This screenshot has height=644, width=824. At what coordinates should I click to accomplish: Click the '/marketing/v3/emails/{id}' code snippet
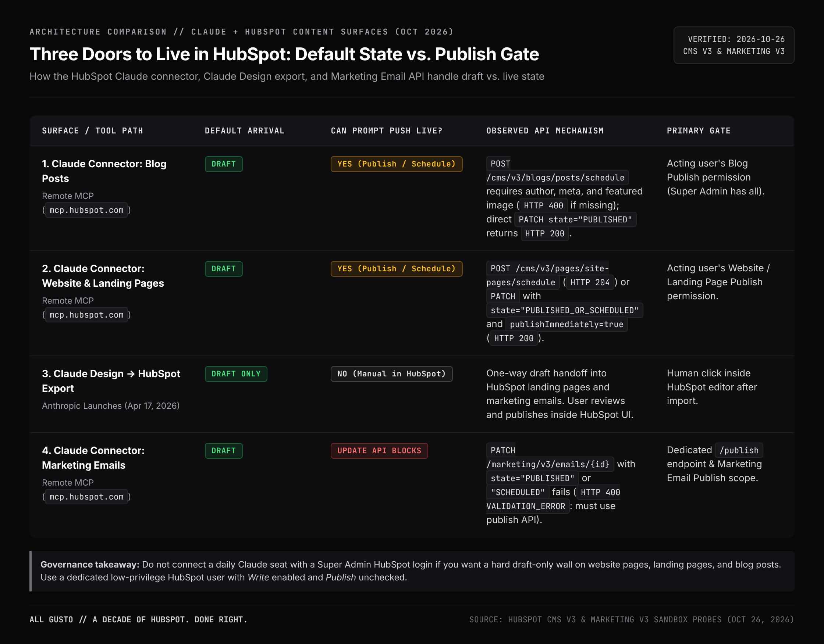550,464
